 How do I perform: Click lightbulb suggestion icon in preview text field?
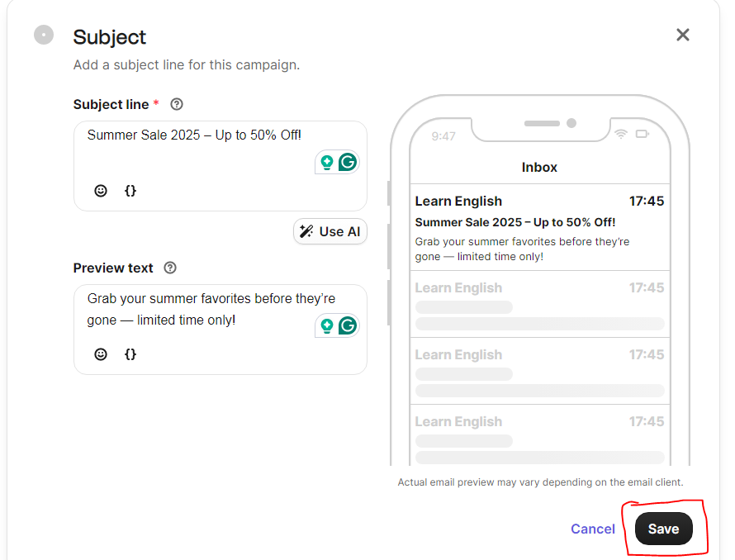coord(327,325)
